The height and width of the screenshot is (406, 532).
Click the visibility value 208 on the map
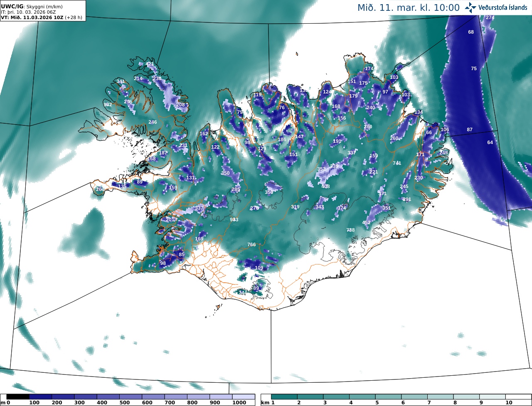click(x=180, y=105)
